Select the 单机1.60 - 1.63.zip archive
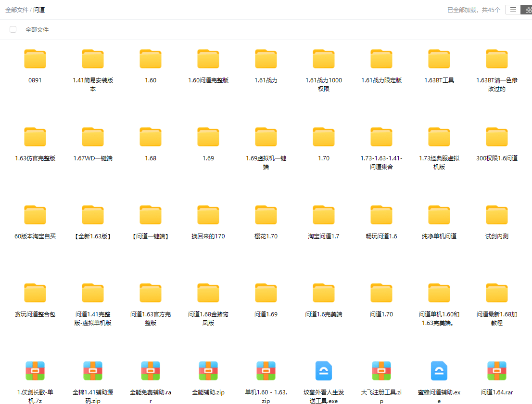Image resolution: width=532 pixels, height=404 pixels. click(x=266, y=371)
